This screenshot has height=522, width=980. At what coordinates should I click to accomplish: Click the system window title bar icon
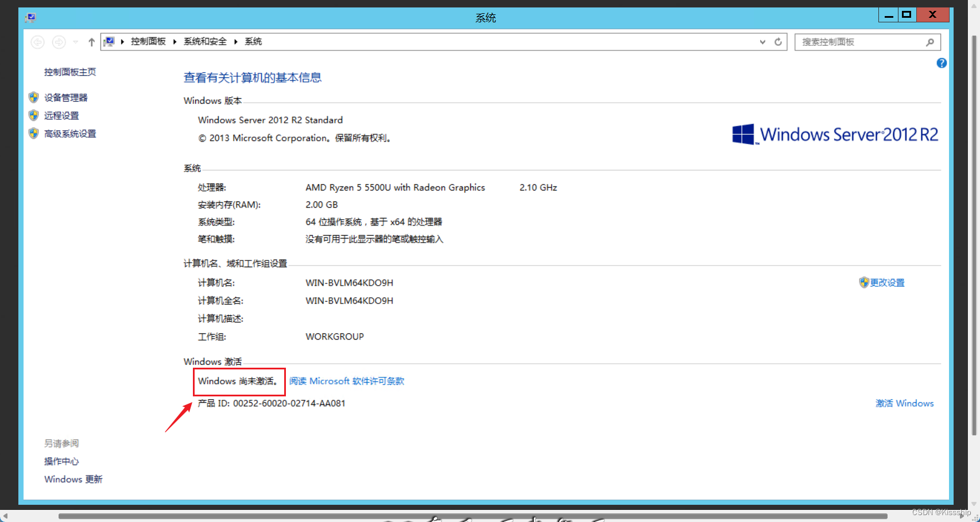[31, 17]
